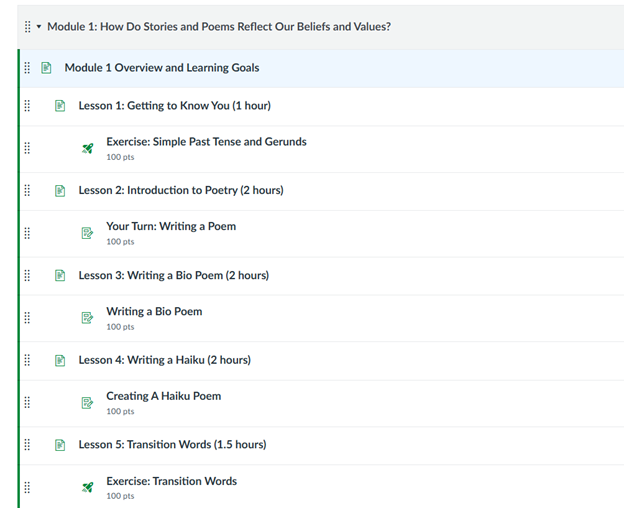Viewport: 624px width, 508px height.
Task: Click the Lesson 3 page icon
Action: 60,275
